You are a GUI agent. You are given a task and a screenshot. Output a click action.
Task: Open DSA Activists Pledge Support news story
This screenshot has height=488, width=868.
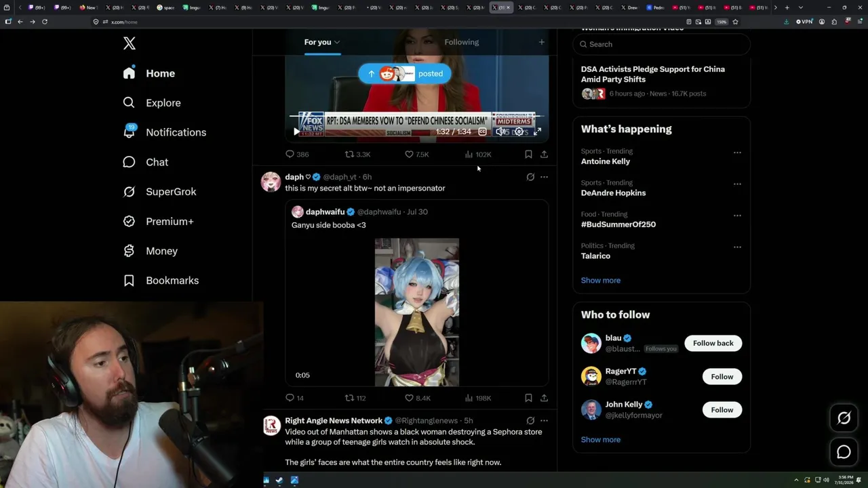click(x=653, y=75)
